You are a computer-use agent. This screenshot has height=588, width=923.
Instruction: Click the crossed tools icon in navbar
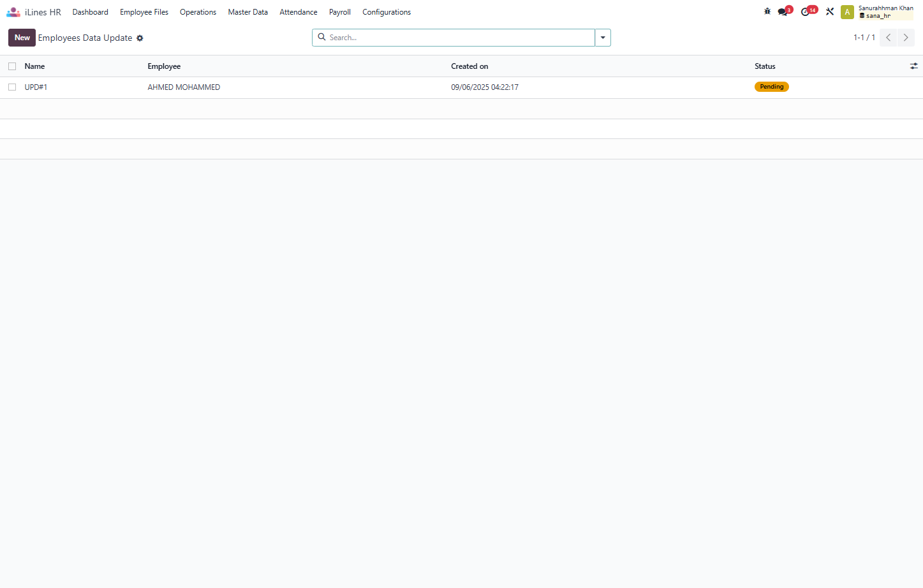pyautogui.click(x=830, y=11)
